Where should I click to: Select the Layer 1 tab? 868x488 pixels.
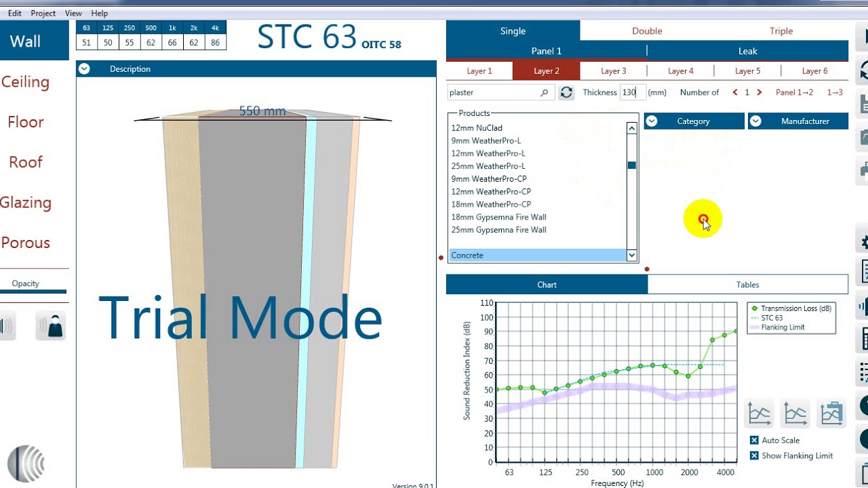(x=479, y=70)
